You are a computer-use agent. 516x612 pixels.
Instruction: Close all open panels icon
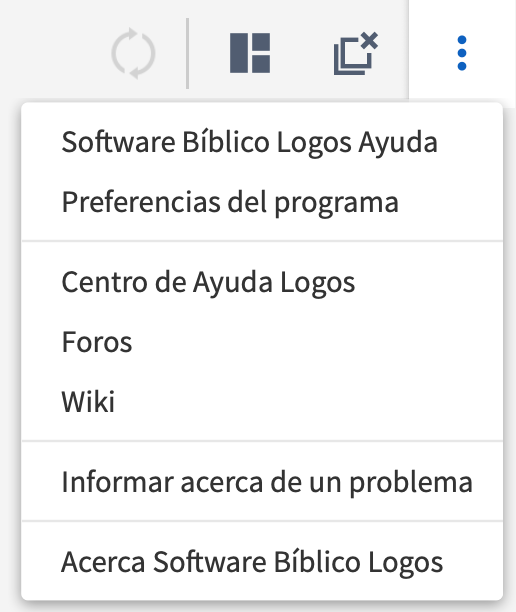click(x=356, y=53)
